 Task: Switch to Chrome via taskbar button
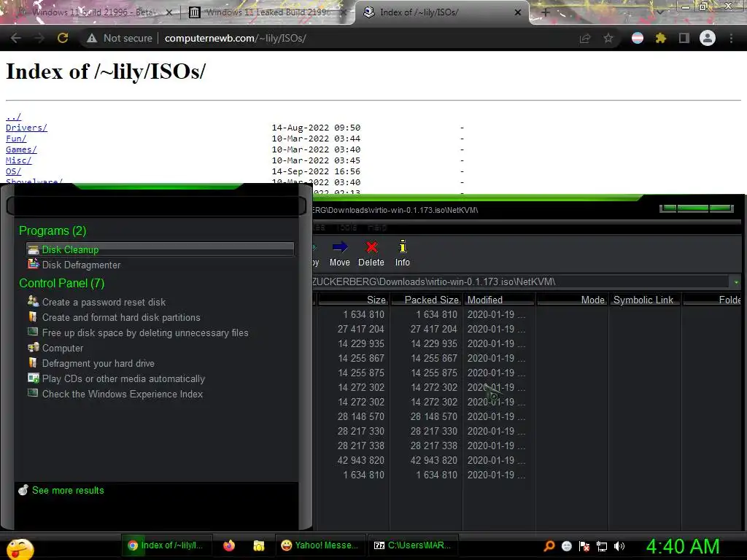167,545
